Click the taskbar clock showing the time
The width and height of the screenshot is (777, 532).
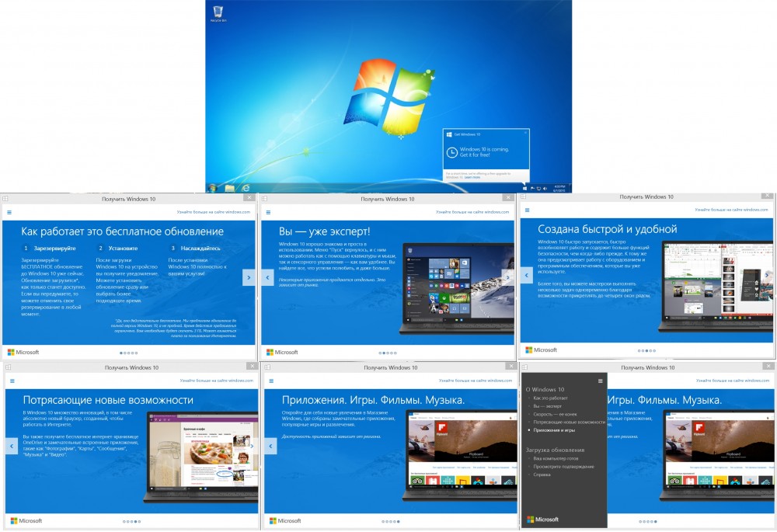[x=560, y=188]
